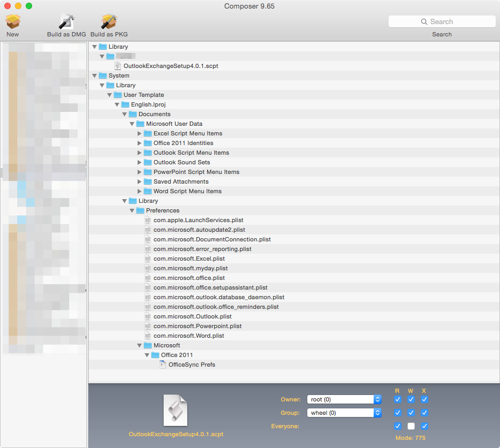Collapse the System folder disclosure triangle
The width and height of the screenshot is (500, 448).
[94, 76]
